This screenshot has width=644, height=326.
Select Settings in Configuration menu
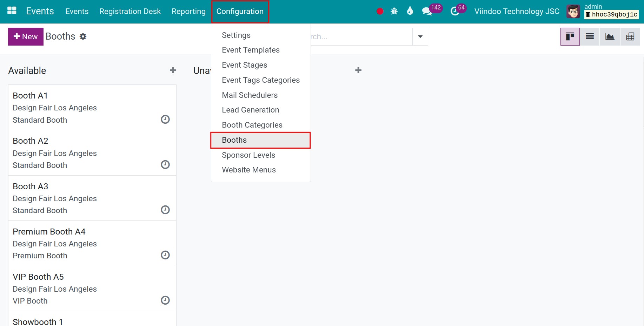(x=261, y=35)
